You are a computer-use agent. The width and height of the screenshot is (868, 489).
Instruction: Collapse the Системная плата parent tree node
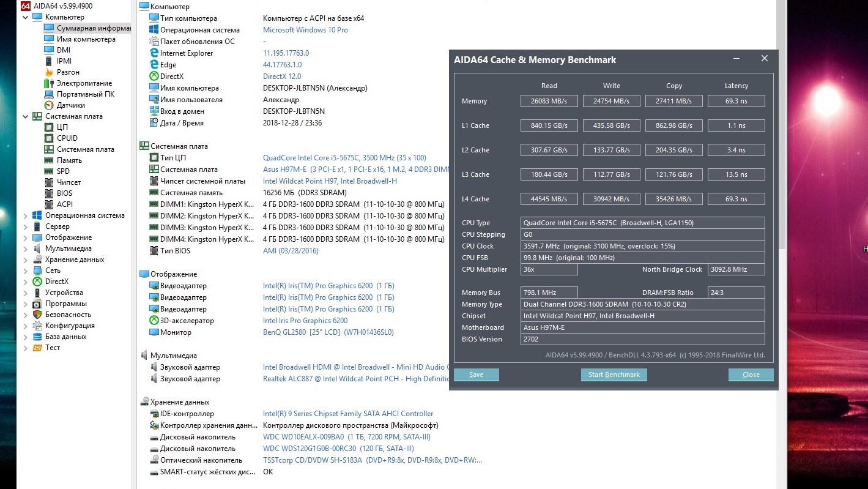[25, 116]
